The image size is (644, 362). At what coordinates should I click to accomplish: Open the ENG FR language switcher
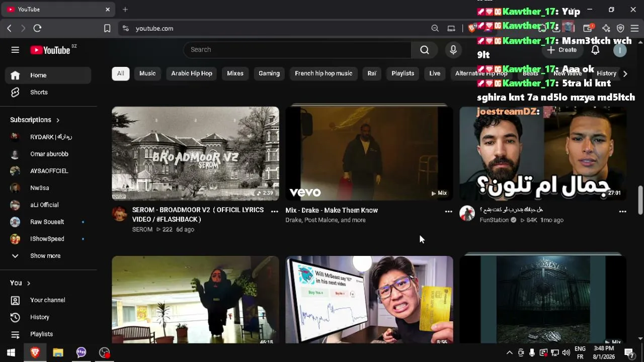(580, 352)
